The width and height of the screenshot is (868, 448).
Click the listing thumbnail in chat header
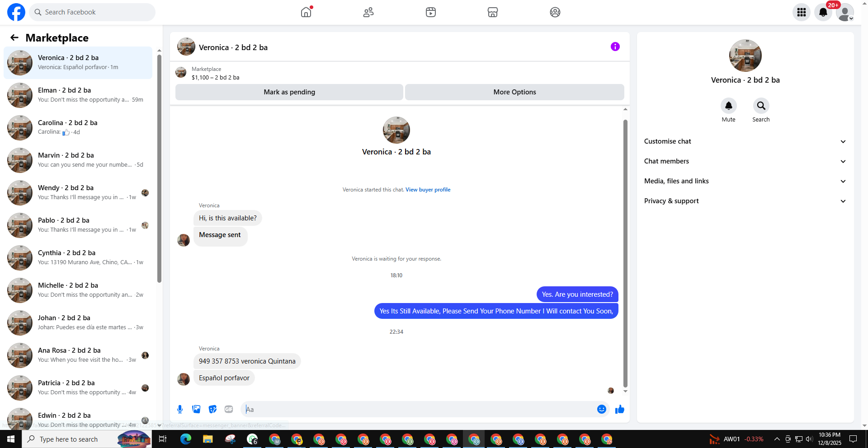pos(186,47)
